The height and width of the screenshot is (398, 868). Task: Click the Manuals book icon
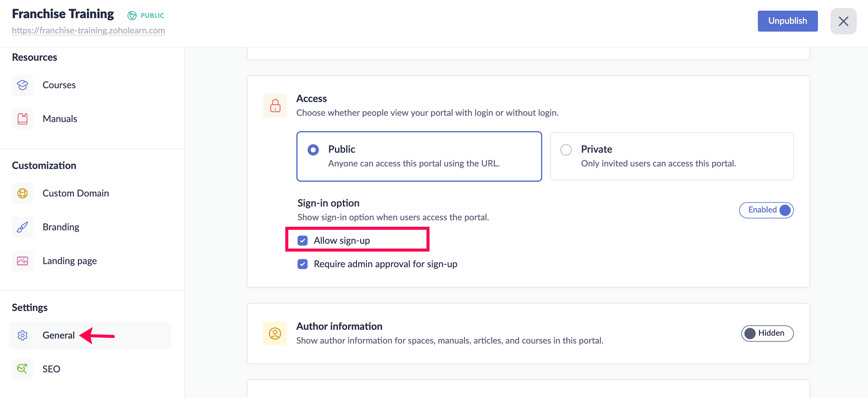click(x=23, y=119)
